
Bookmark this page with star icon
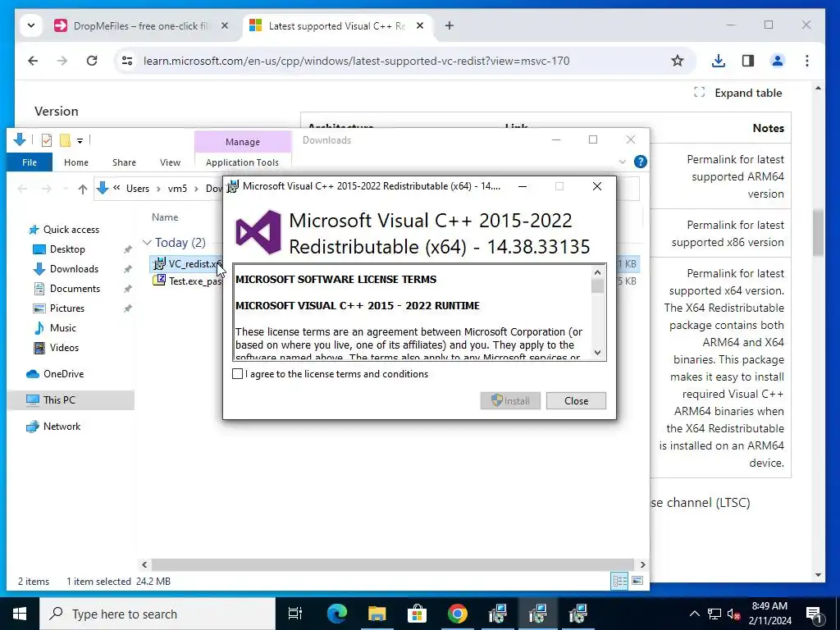(678, 61)
